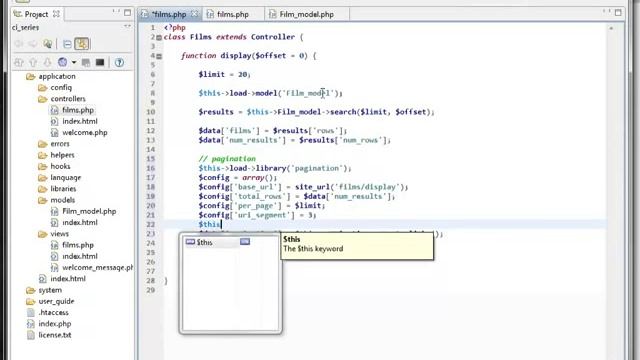Minimize the editor area
Image resolution: width=640 pixels, height=360 pixels.
(x=607, y=12)
